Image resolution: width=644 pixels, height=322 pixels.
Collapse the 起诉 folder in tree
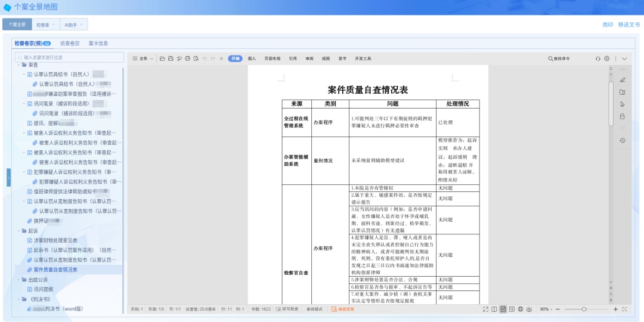click(x=18, y=231)
